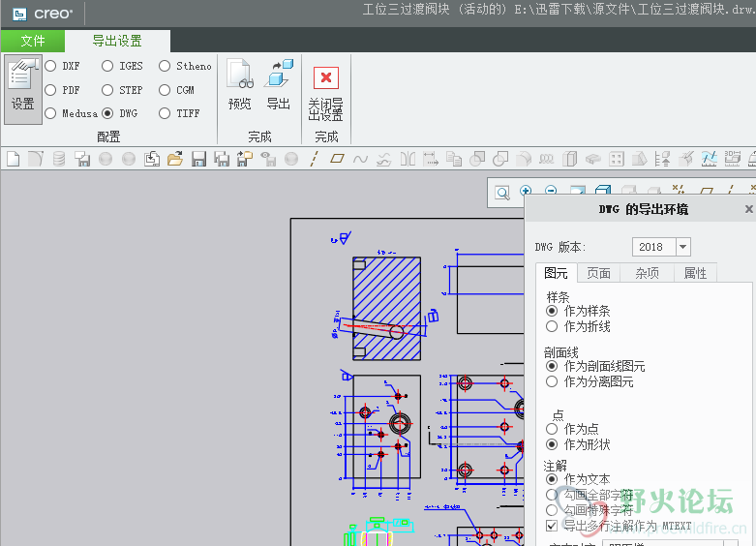
Task: Choose the 作为折线 polyline option
Action: 552,326
